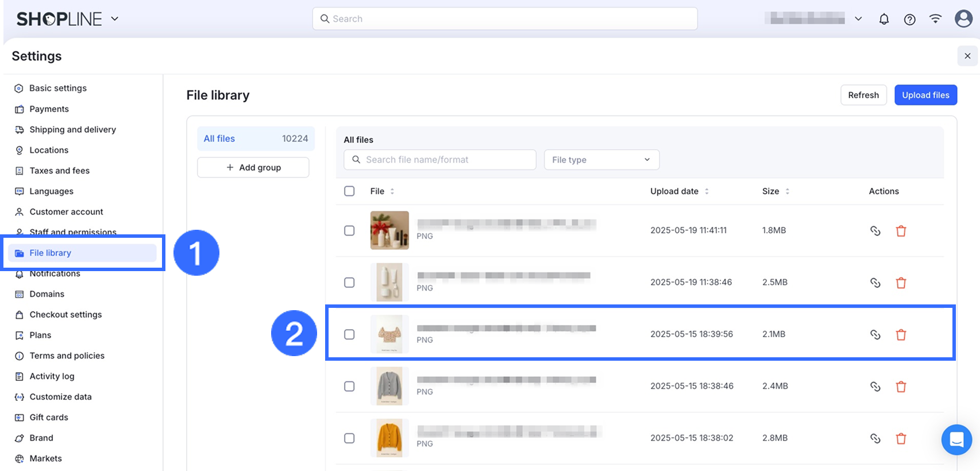
Task: Select the All files group
Action: pyautogui.click(x=256, y=138)
